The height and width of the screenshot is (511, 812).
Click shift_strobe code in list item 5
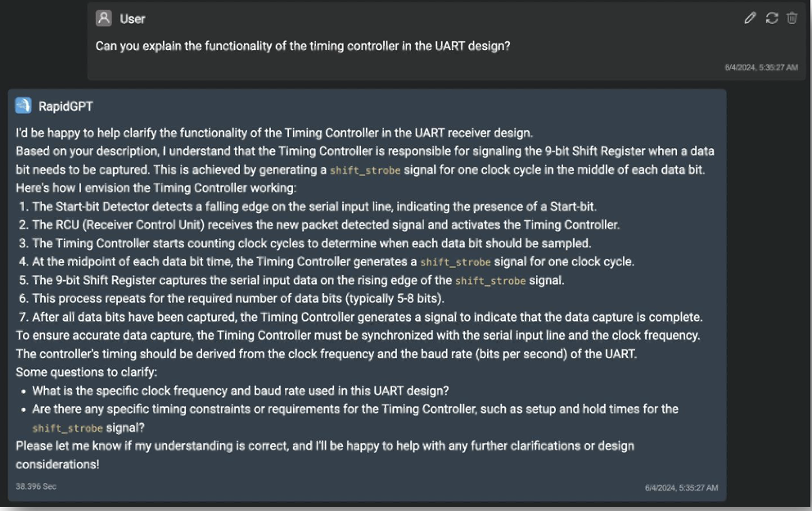(x=490, y=281)
